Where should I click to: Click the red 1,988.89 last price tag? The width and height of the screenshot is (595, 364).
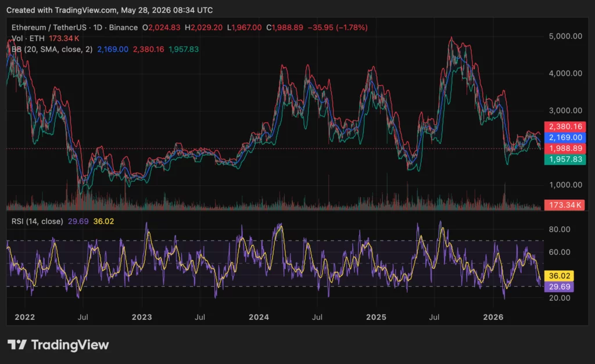(565, 149)
